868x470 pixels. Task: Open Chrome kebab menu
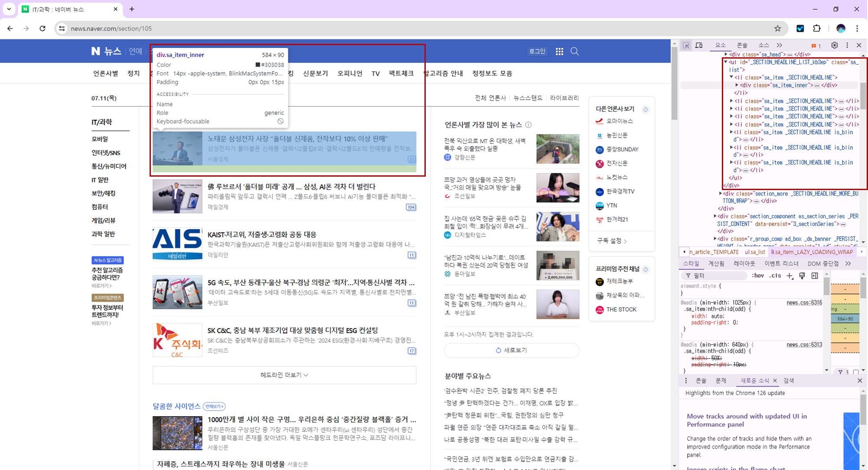[x=857, y=29]
